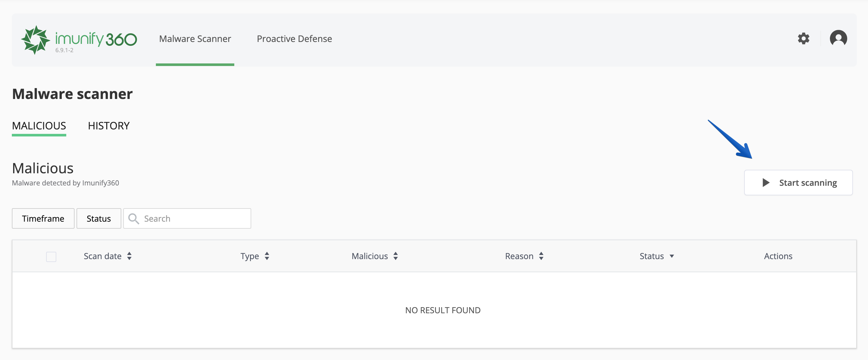Click the Actions column header
Screen dimensions: 868x360
pos(778,256)
